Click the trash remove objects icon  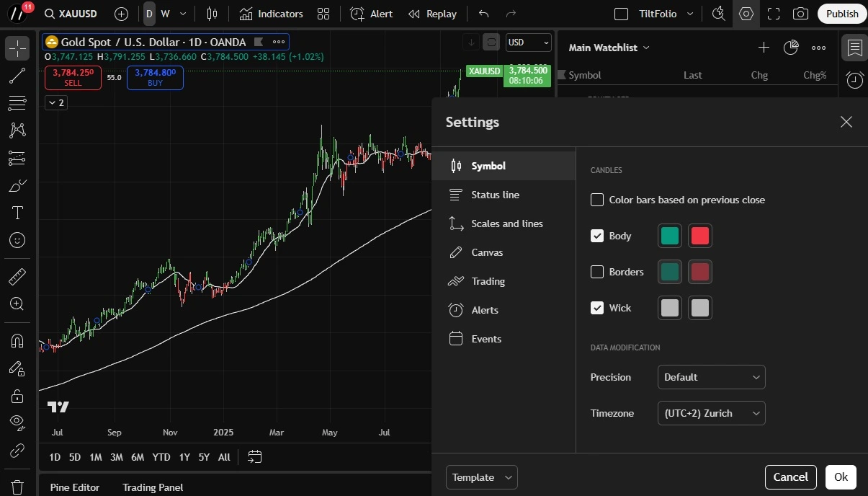pyautogui.click(x=17, y=487)
